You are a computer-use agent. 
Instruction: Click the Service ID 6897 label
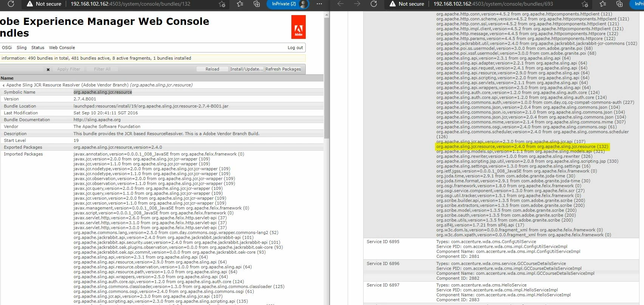click(x=383, y=285)
